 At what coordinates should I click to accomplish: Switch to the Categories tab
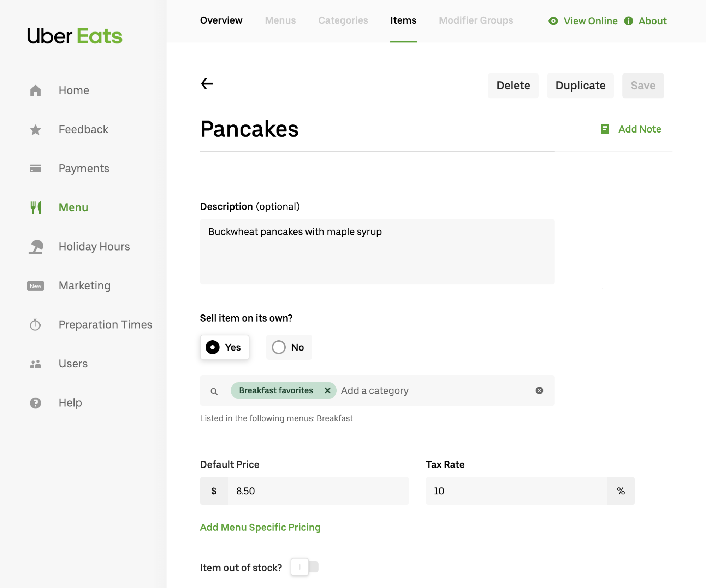(x=343, y=20)
